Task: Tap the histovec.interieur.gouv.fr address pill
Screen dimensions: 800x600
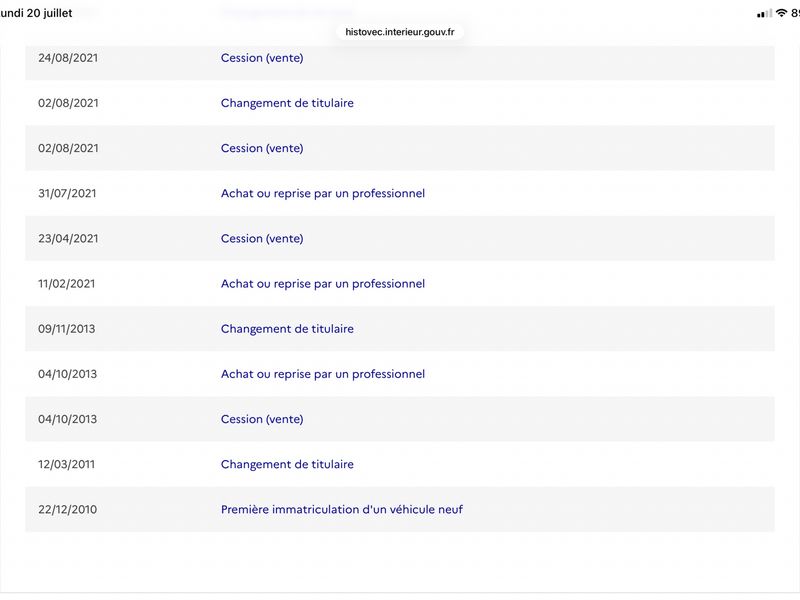Action: (x=399, y=32)
